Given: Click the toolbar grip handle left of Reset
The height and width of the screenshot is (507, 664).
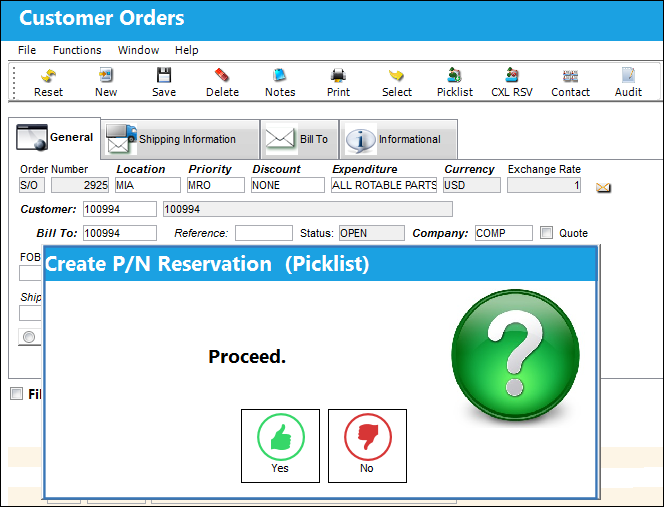Looking at the screenshot, I should [x=14, y=82].
